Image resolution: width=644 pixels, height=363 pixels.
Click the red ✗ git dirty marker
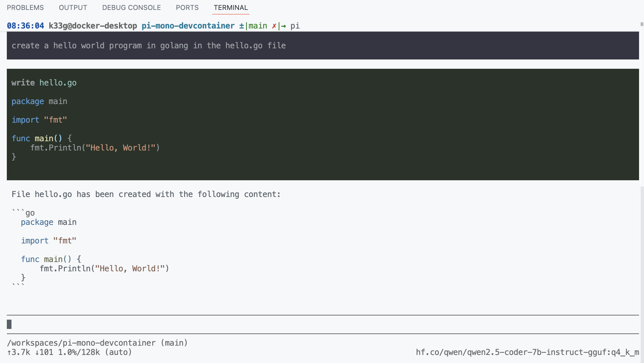(x=274, y=26)
